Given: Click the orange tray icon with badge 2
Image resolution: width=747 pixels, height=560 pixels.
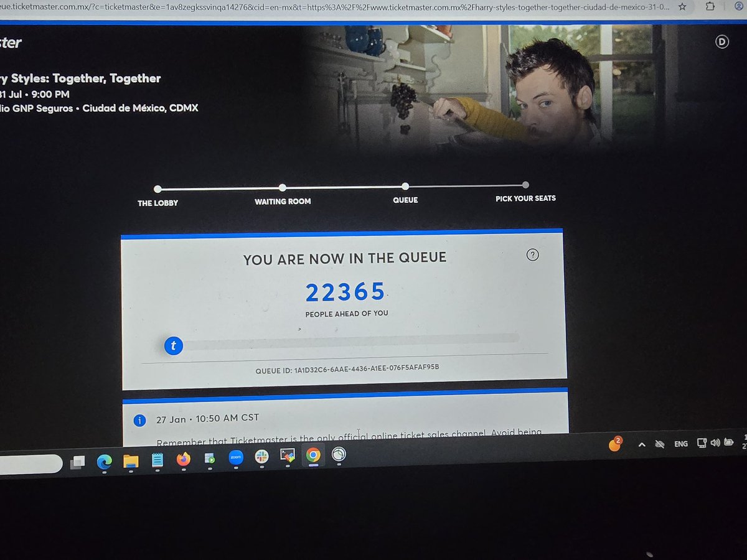Looking at the screenshot, I should coord(614,445).
